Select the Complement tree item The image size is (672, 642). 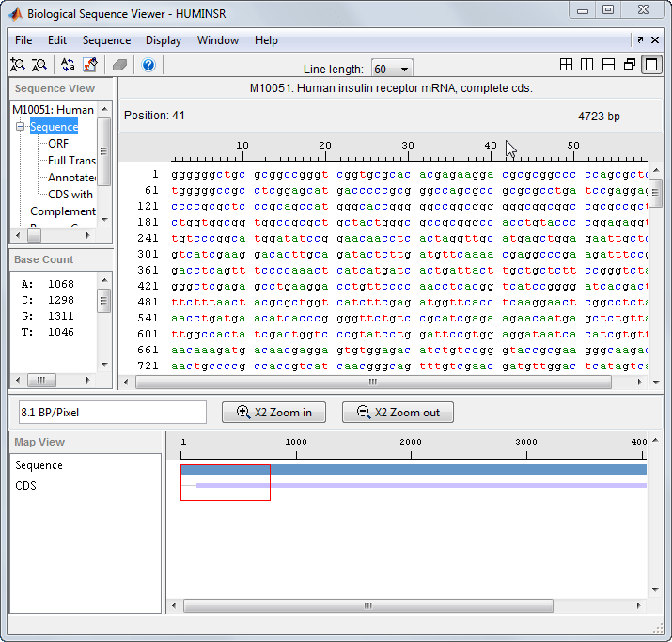(63, 211)
